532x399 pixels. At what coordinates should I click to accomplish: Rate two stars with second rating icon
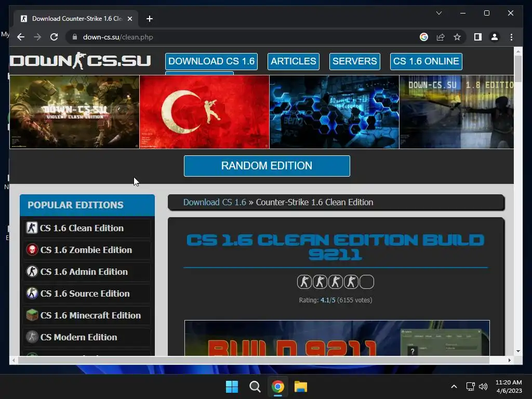pyautogui.click(x=320, y=282)
